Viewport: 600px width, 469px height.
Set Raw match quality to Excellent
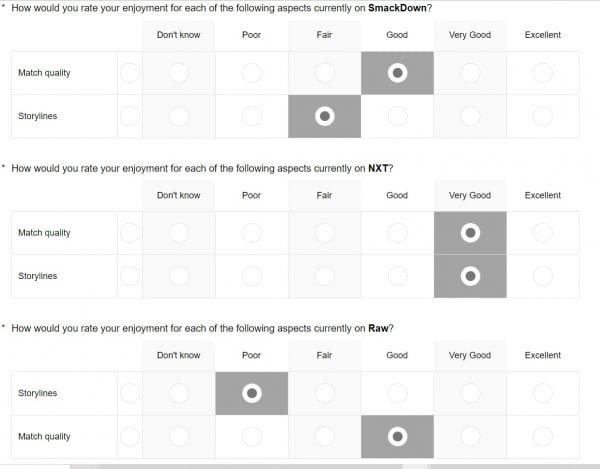pos(543,436)
